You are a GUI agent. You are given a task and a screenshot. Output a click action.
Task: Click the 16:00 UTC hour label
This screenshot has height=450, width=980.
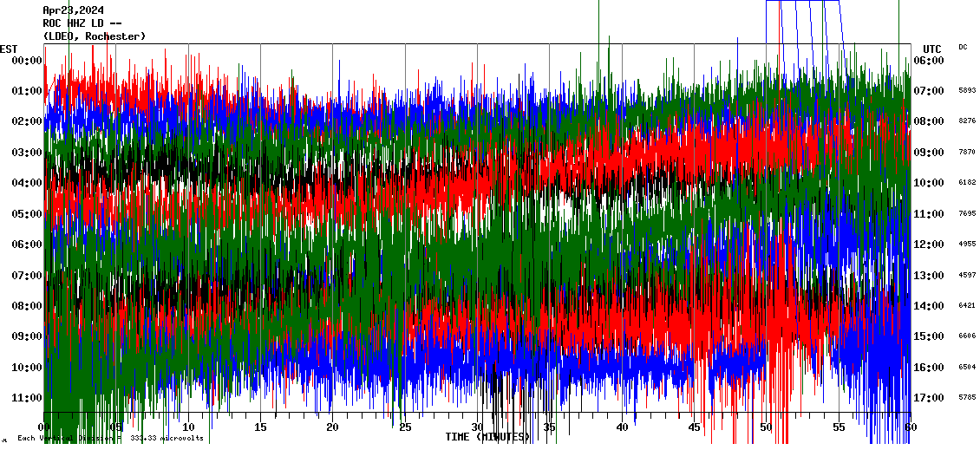click(x=929, y=367)
